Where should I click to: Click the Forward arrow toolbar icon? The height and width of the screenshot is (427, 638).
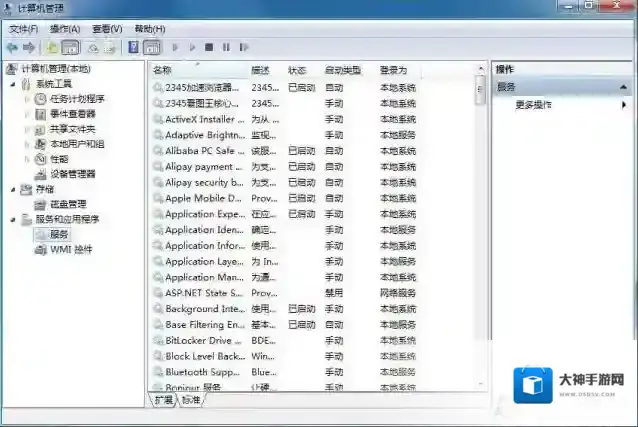click(29, 48)
